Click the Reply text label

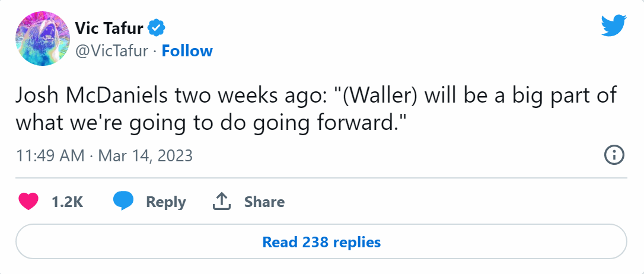point(166,202)
